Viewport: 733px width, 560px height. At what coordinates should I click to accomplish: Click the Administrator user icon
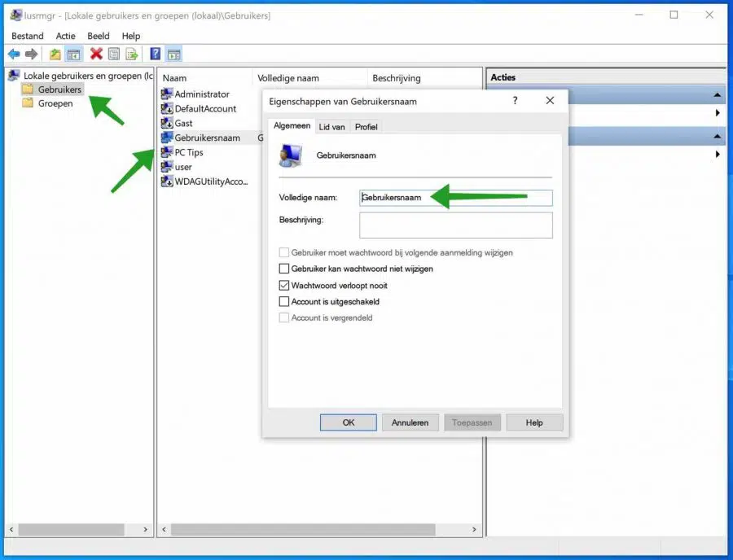pos(167,94)
